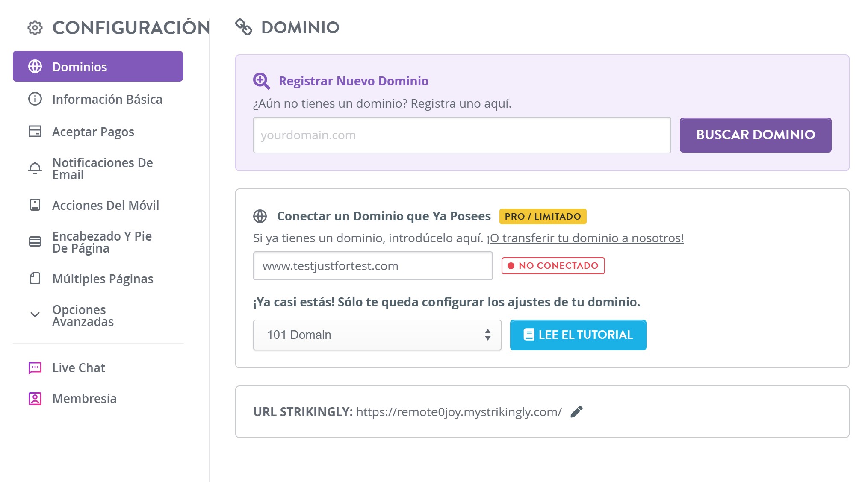Select the mobile icon beside Acciones Del Móvil

(35, 205)
